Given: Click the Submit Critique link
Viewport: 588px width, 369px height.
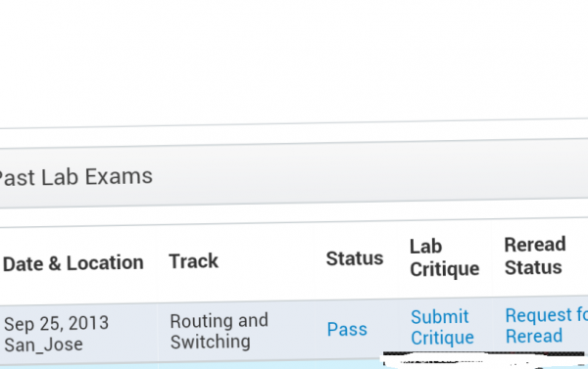Looking at the screenshot, I should (x=443, y=327).
